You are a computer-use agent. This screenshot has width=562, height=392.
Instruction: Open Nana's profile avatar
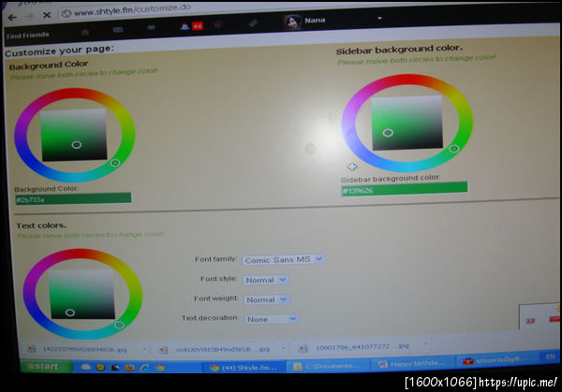click(292, 22)
